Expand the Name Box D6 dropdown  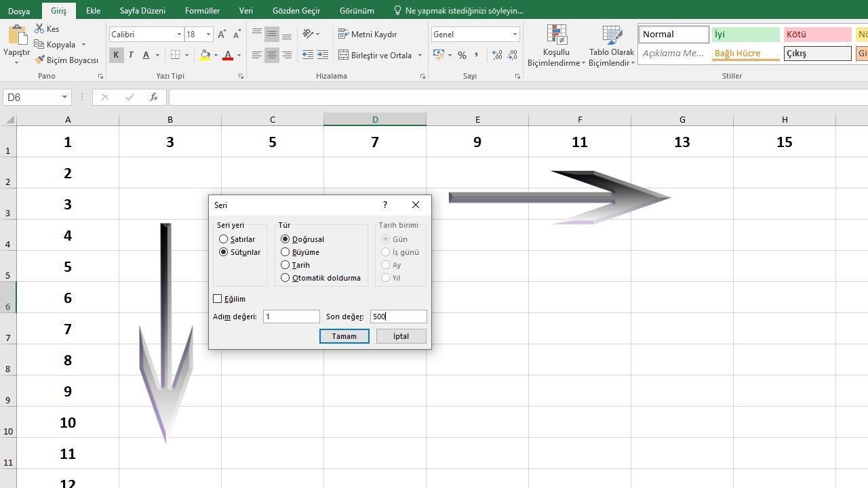coord(65,98)
